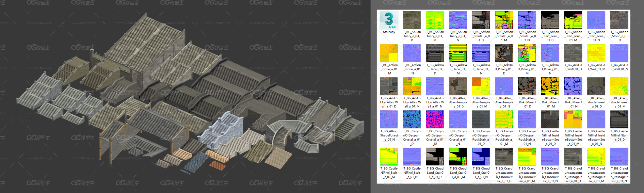Pick the T_BG_Antion_Stair01_a_01_N normal thumbnail
Image resolution: width=644 pixels, height=193 pixels.
pos(527,20)
